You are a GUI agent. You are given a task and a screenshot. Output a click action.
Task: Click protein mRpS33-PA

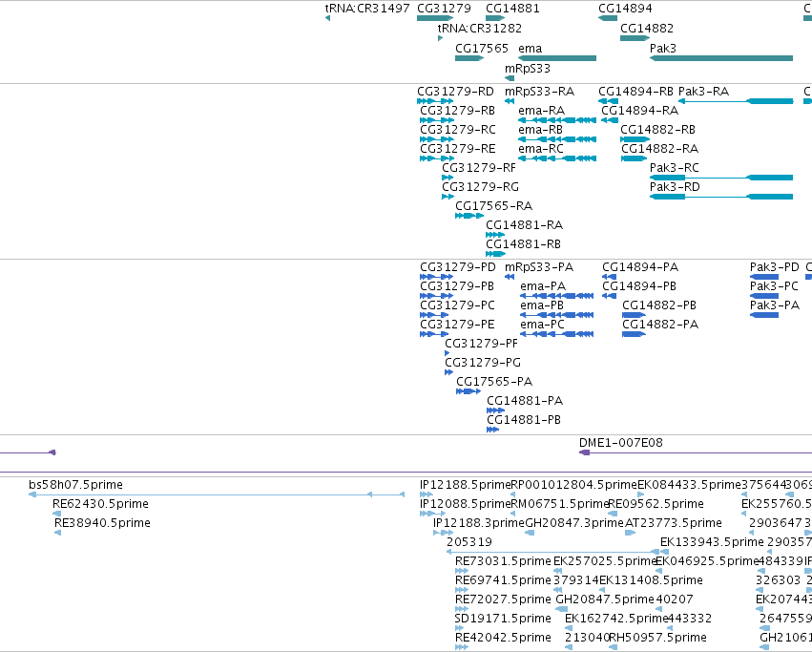[539, 267]
